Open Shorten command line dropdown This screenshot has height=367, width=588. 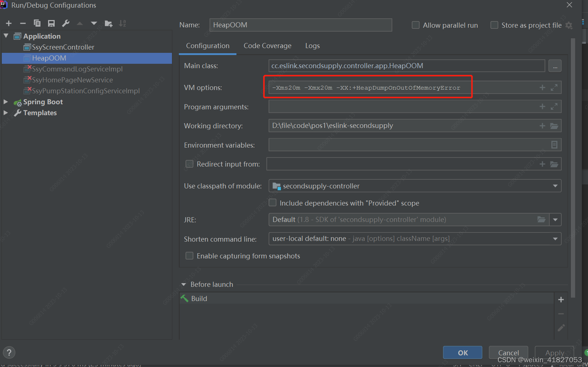coord(555,239)
